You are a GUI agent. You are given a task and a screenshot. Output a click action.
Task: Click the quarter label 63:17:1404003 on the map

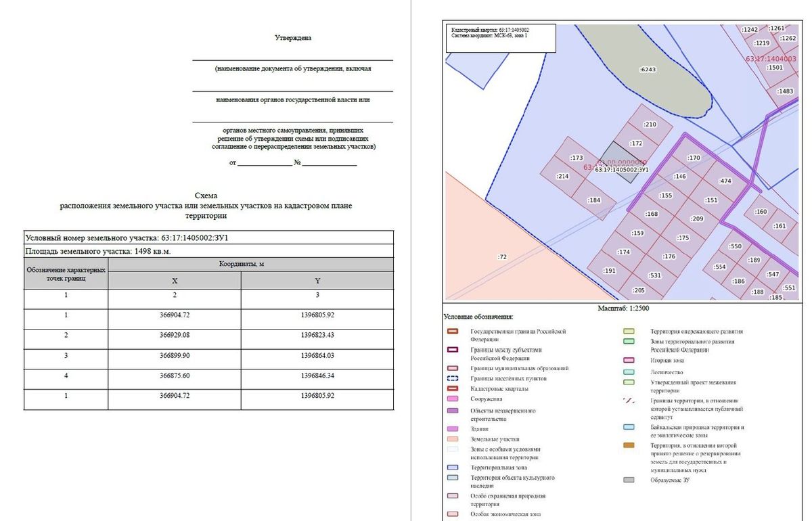(770, 59)
